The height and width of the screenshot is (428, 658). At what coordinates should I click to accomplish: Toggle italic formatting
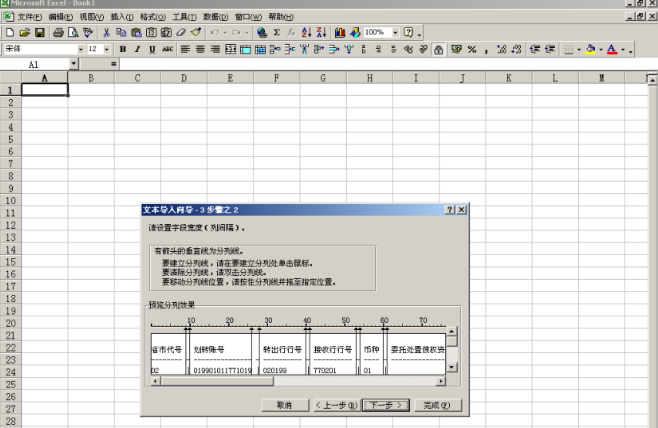[x=137, y=49]
